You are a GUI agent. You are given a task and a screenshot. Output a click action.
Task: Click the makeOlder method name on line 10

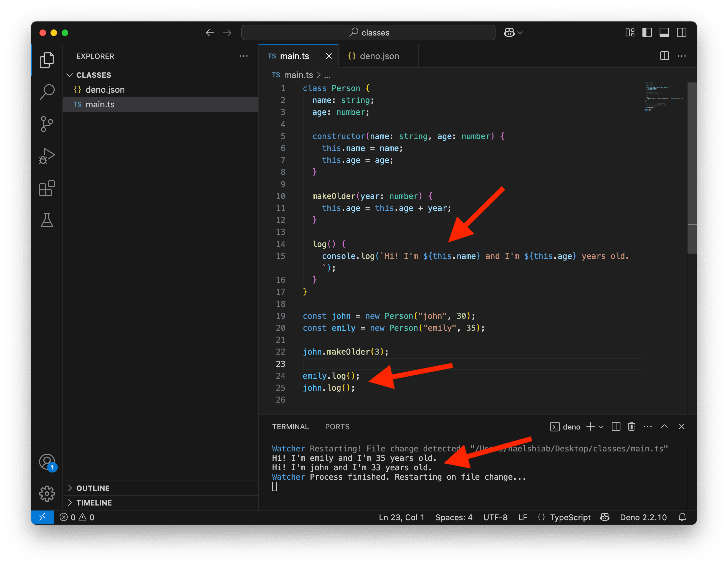click(334, 196)
